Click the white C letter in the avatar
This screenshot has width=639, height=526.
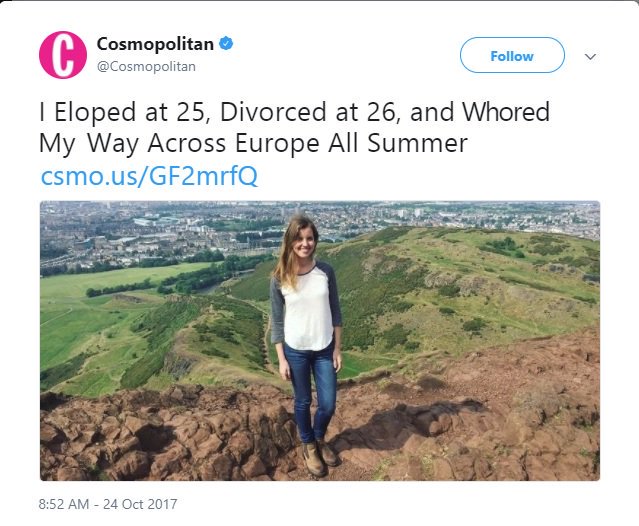point(62,55)
